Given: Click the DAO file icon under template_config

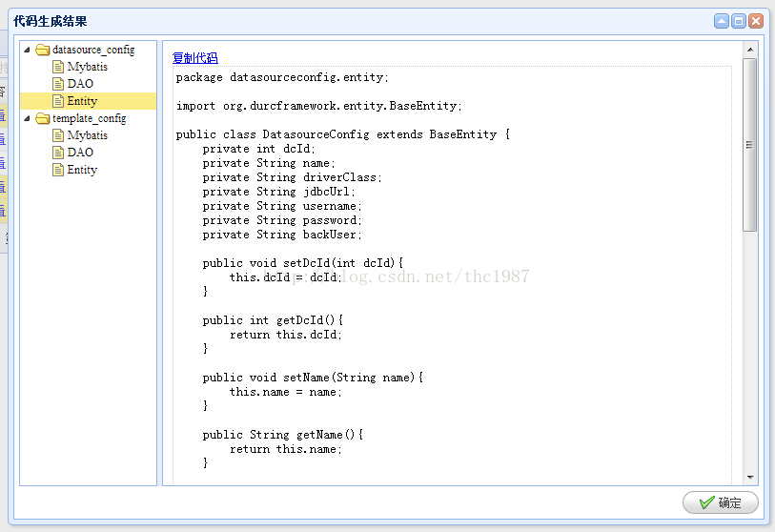Looking at the screenshot, I should tap(58, 153).
